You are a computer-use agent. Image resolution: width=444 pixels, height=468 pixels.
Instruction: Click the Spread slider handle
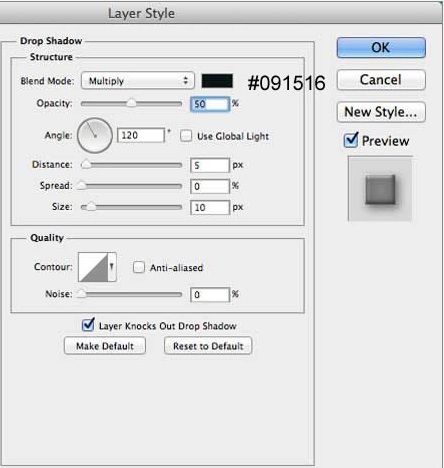pyautogui.click(x=82, y=186)
